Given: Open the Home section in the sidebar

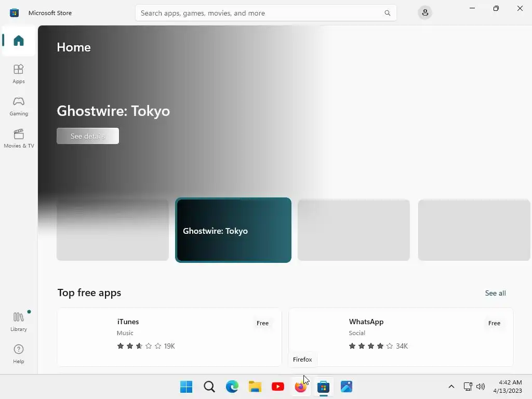Looking at the screenshot, I should coord(19,41).
